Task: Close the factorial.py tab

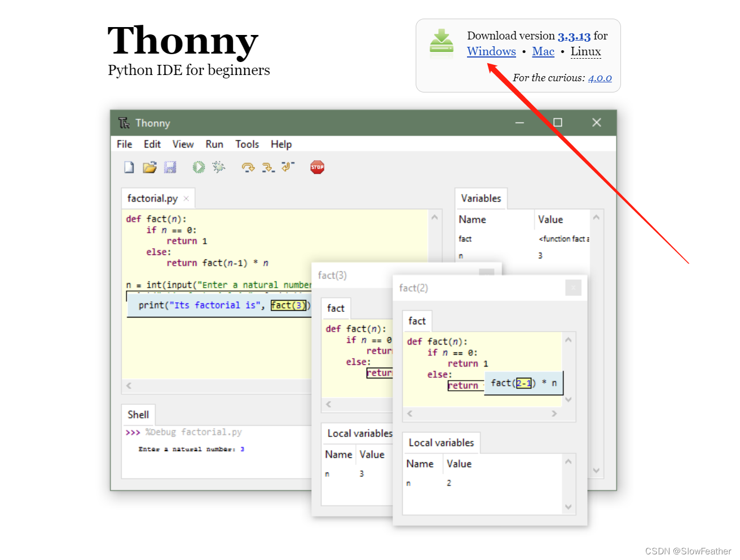Action: coord(186,199)
